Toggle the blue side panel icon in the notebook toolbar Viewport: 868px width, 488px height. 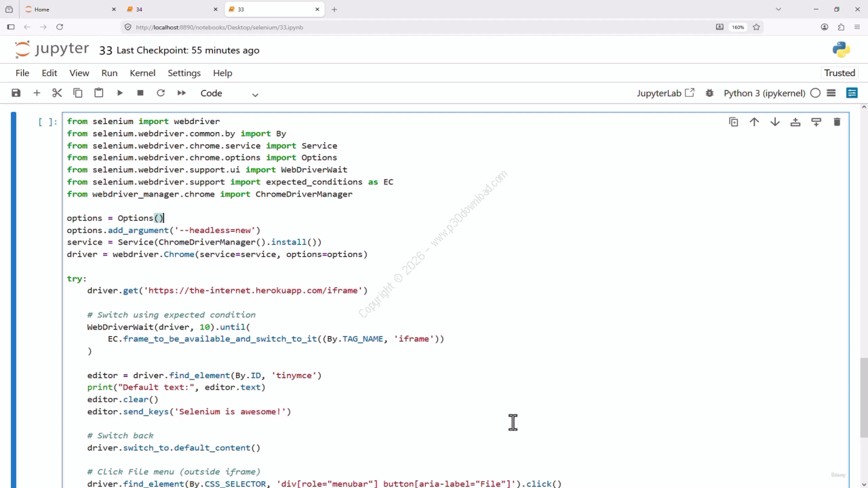point(852,93)
